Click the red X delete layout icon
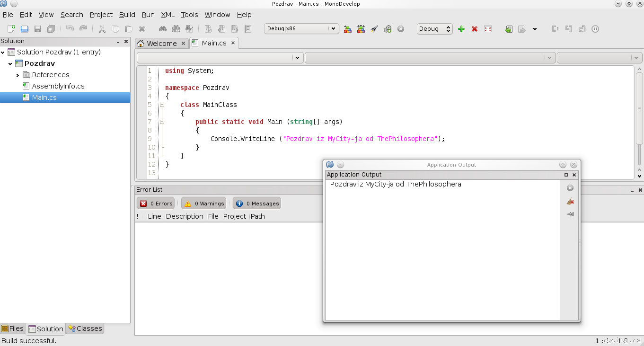644x346 pixels. click(x=475, y=29)
